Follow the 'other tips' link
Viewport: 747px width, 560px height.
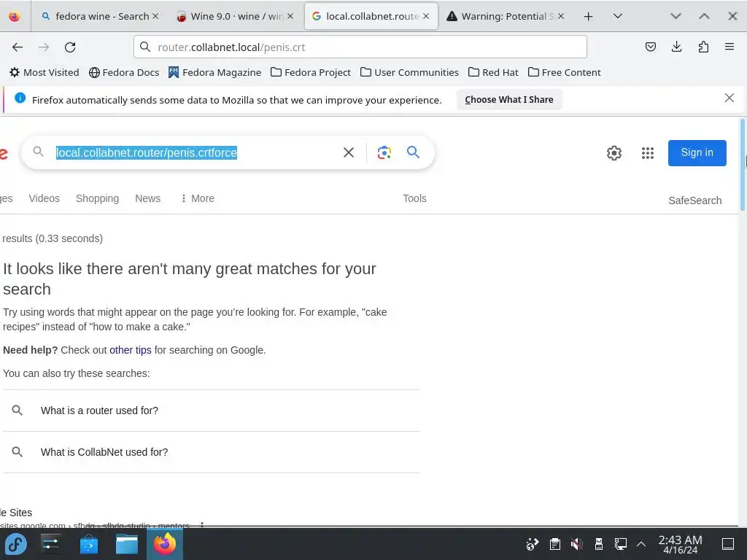point(131,350)
